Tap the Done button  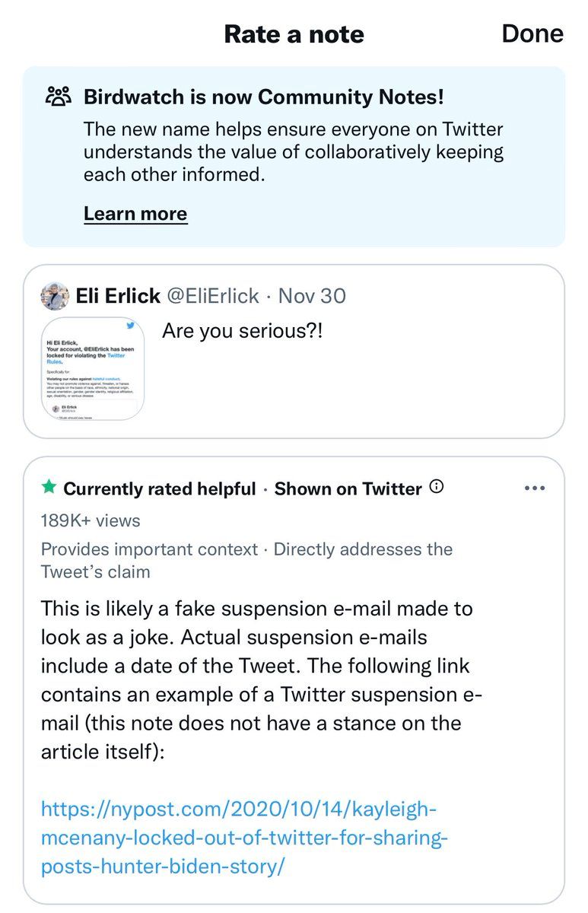point(532,33)
